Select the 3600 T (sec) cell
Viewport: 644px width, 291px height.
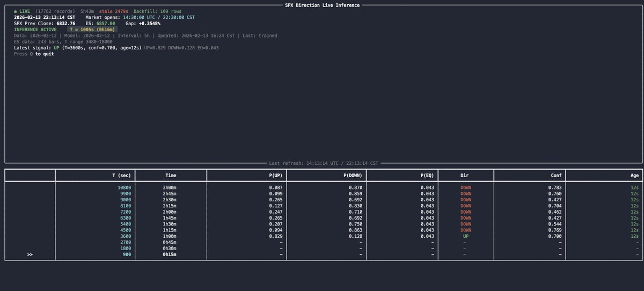[126, 236]
